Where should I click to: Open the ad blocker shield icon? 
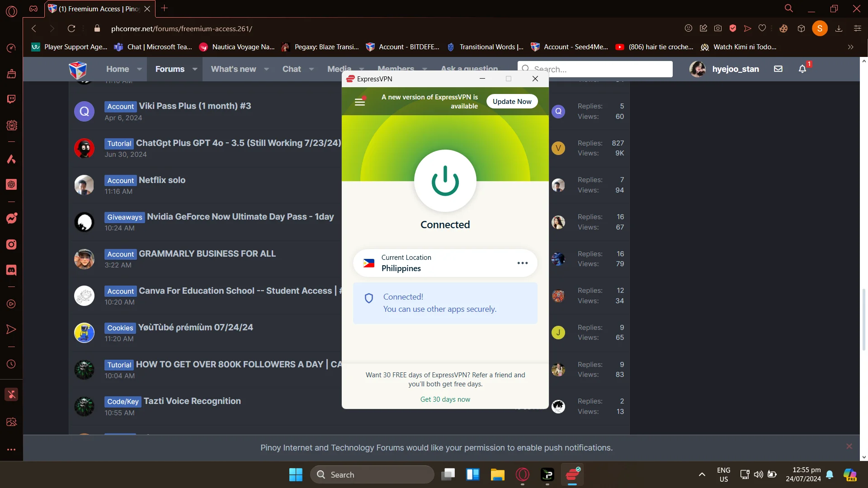tap(733, 28)
